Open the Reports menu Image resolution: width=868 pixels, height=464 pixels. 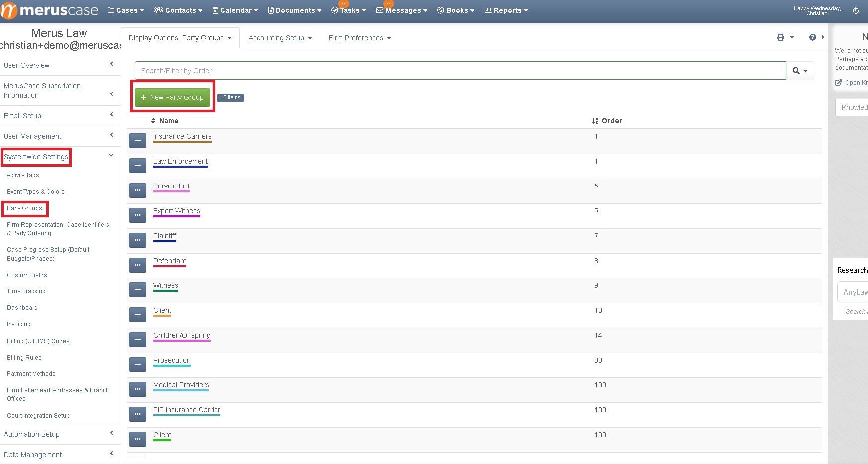click(506, 10)
